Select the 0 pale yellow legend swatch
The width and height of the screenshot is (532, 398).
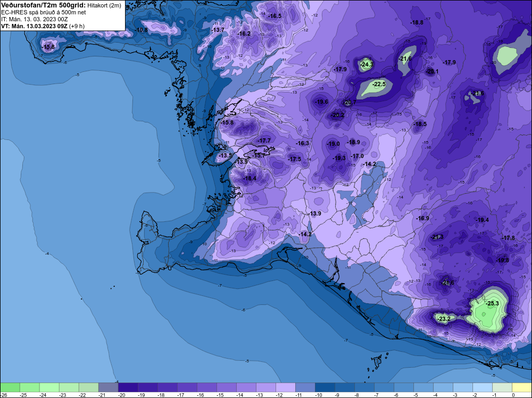[x=521, y=387]
